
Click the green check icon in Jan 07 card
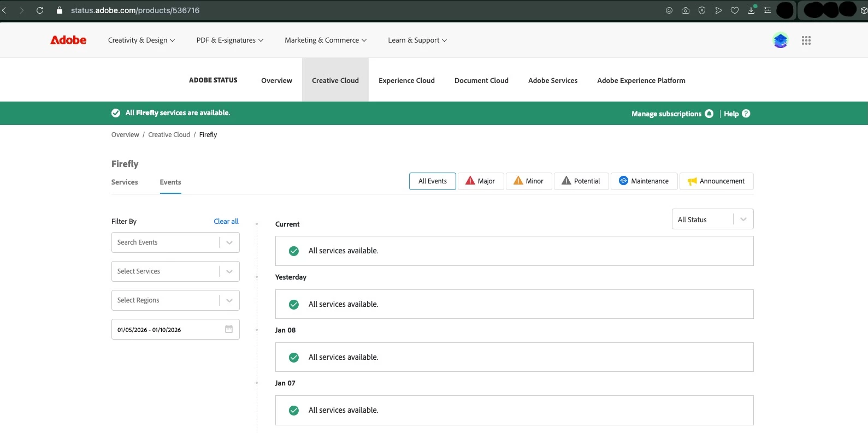(x=294, y=411)
